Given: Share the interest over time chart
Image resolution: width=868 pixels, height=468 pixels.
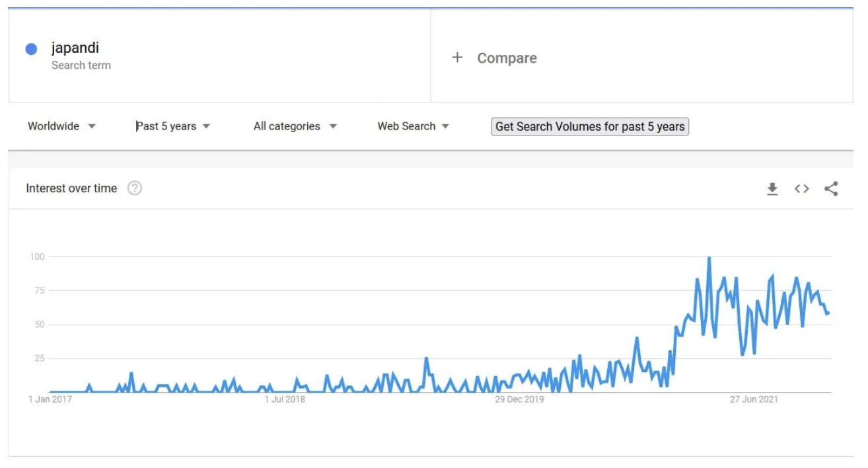Looking at the screenshot, I should tap(831, 189).
